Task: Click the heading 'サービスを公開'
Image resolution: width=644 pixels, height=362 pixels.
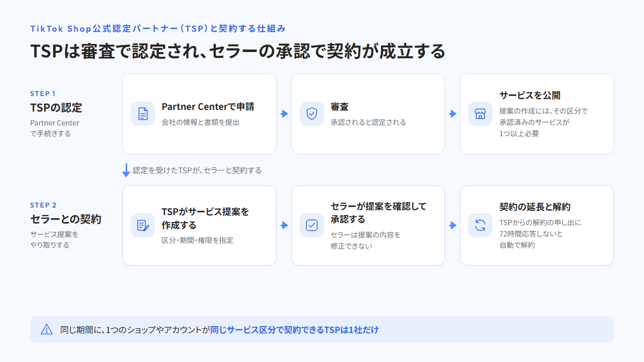Action: (x=530, y=95)
